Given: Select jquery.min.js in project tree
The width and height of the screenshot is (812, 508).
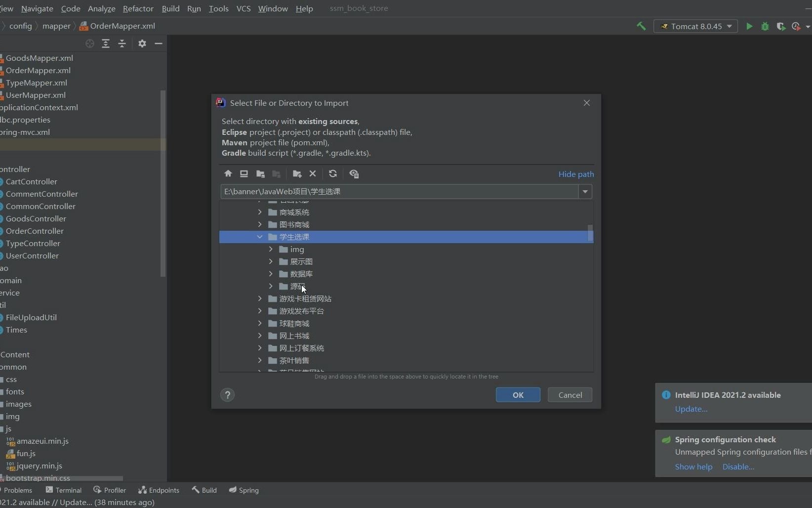Looking at the screenshot, I should click(x=40, y=466).
